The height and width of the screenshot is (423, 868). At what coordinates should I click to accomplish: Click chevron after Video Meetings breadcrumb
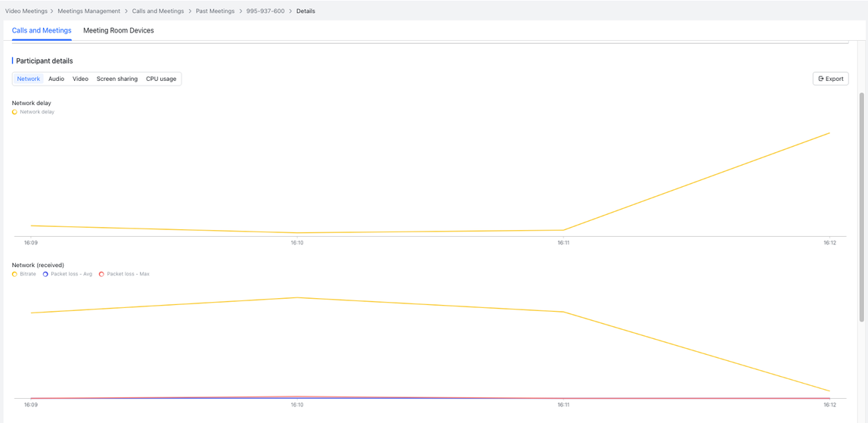(52, 11)
